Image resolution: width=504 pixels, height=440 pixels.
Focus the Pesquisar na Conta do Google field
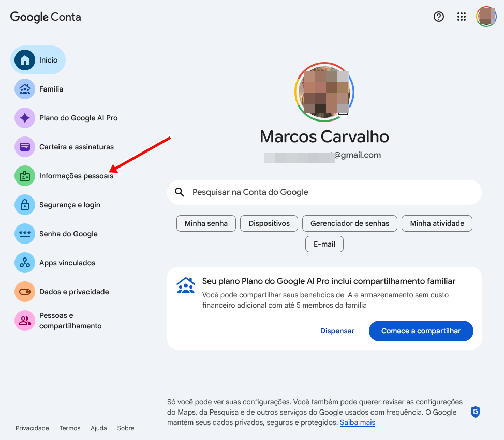(x=324, y=192)
